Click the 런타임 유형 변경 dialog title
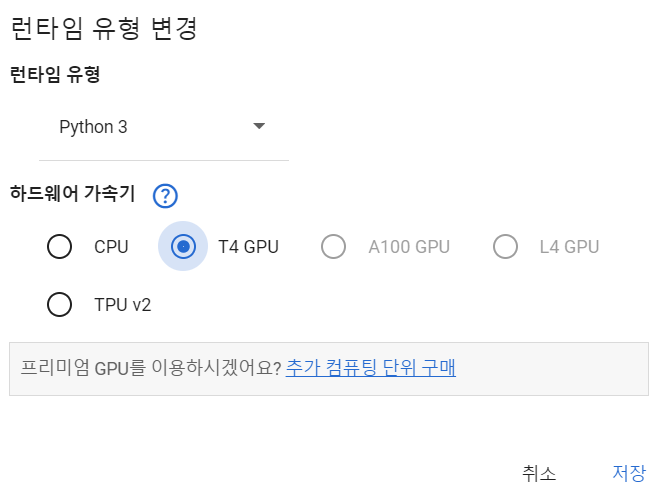661x495 pixels. (x=102, y=29)
